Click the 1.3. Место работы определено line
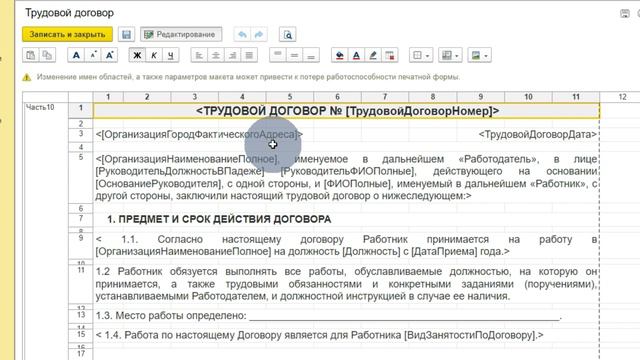640x360 pixels. pos(329,316)
